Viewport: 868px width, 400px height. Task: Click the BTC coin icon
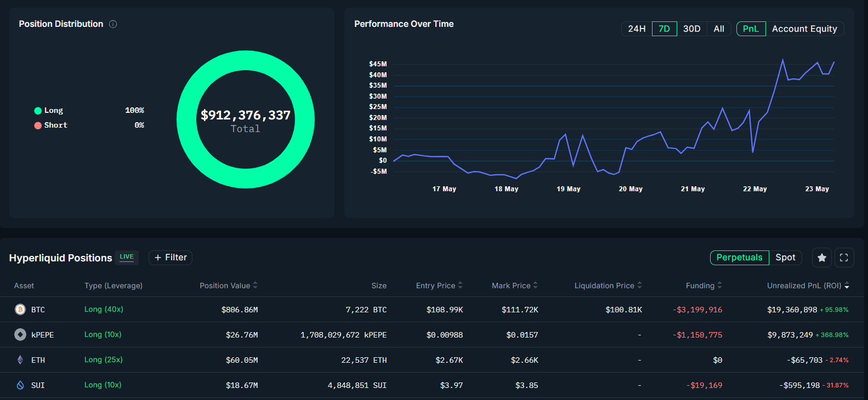tap(20, 310)
